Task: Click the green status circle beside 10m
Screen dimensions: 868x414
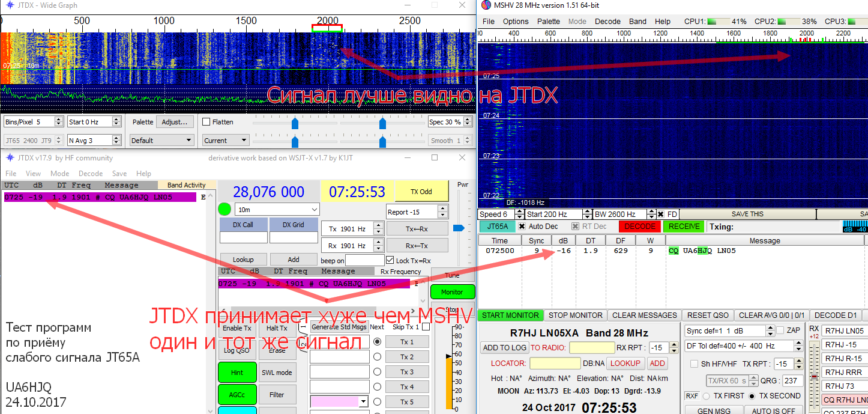Action: point(225,210)
